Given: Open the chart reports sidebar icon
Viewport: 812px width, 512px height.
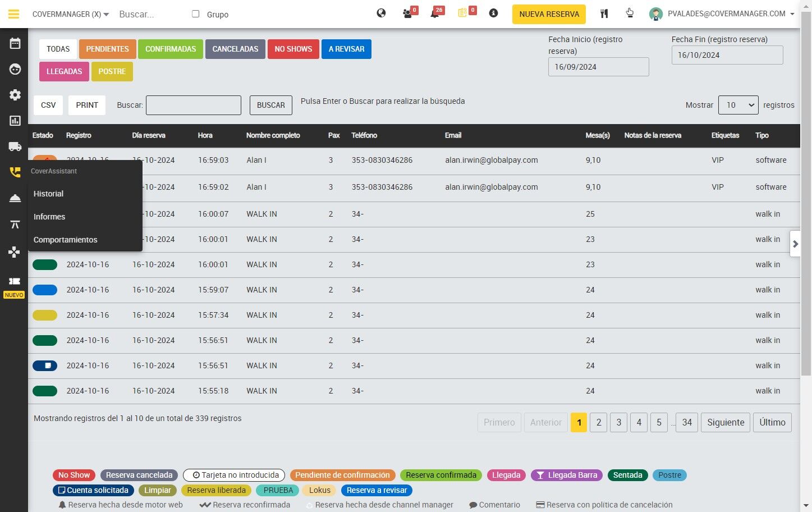Looking at the screenshot, I should point(15,121).
